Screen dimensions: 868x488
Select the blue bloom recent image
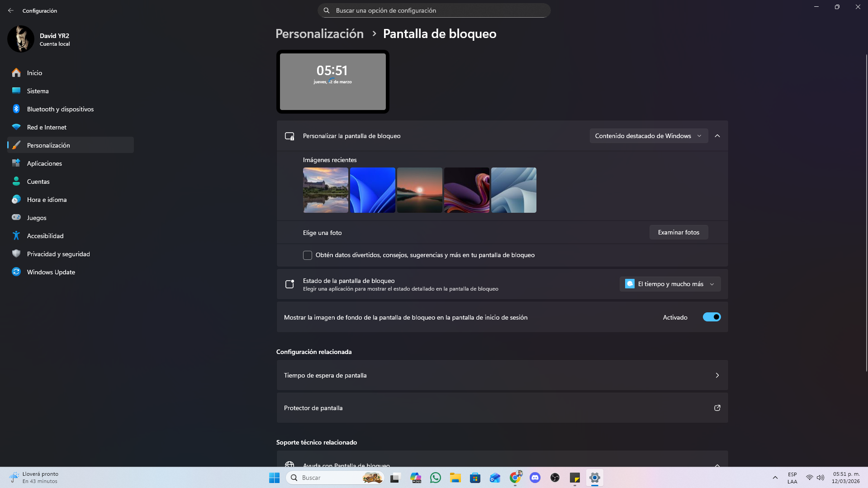click(x=373, y=190)
